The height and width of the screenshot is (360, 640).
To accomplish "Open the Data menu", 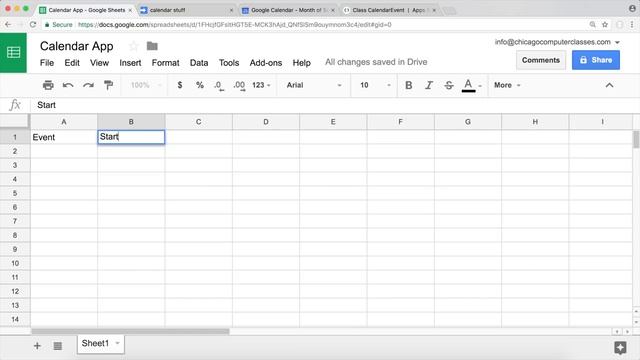I will point(199,63).
